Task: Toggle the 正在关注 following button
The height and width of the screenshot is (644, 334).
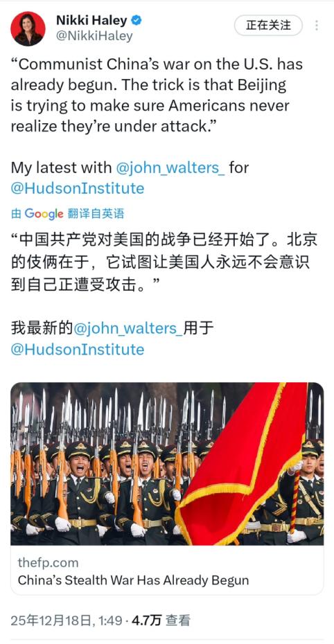Action: click(x=268, y=26)
